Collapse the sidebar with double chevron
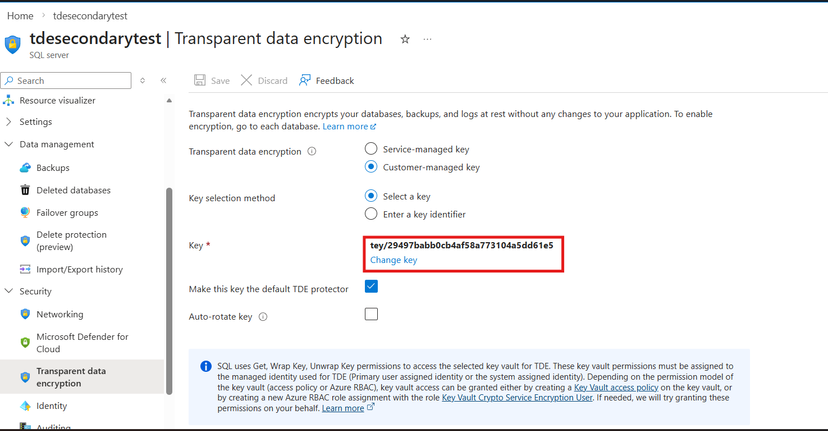 click(164, 80)
